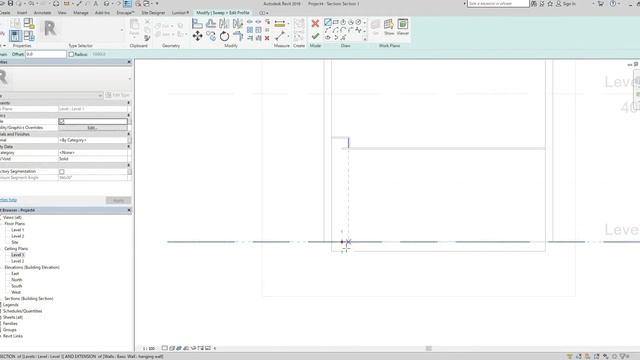The image size is (640, 360).
Task: Open the Insert ribbon tab
Action: tap(22, 13)
